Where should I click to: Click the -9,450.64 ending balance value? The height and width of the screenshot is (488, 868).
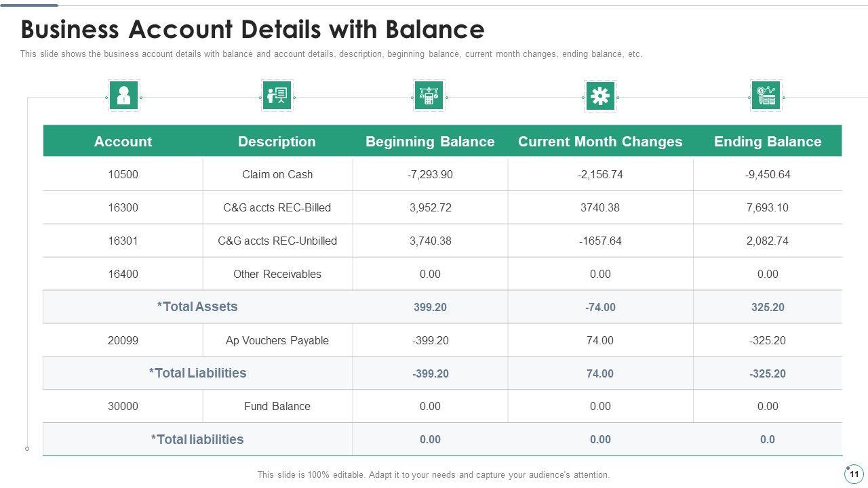[x=767, y=174]
